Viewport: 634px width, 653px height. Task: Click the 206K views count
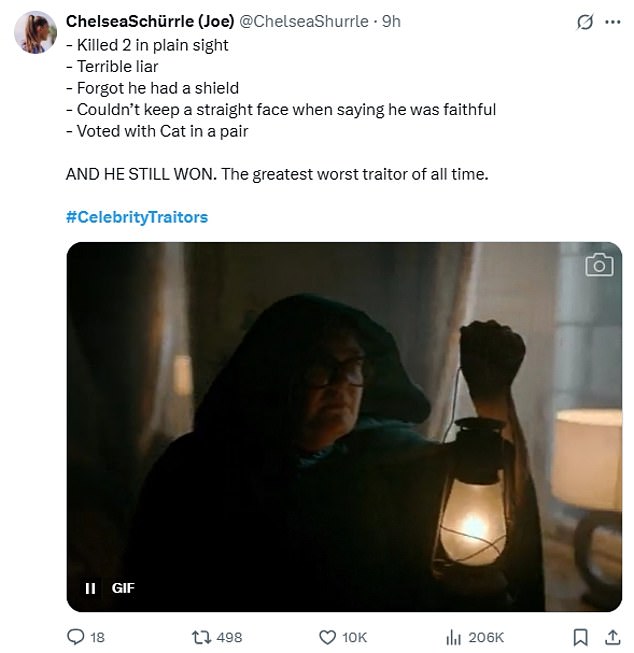(x=486, y=636)
